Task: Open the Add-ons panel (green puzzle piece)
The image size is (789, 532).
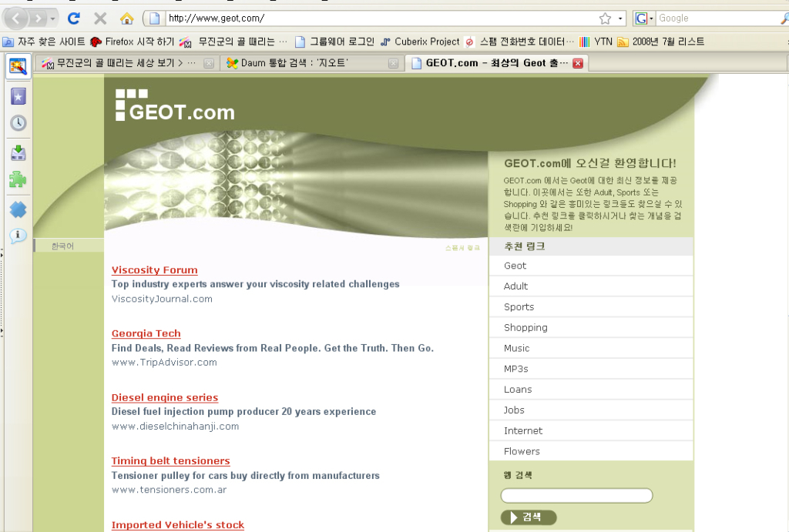Action: [x=18, y=179]
